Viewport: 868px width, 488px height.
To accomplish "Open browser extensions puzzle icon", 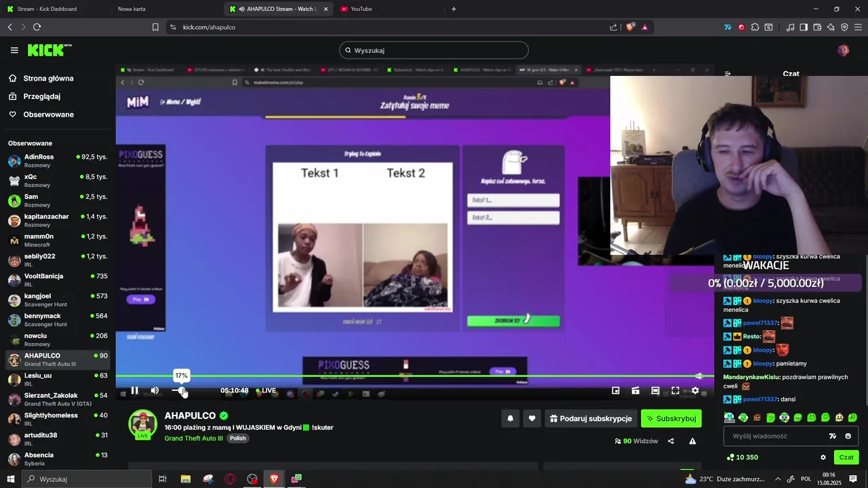I will pyautogui.click(x=755, y=27).
